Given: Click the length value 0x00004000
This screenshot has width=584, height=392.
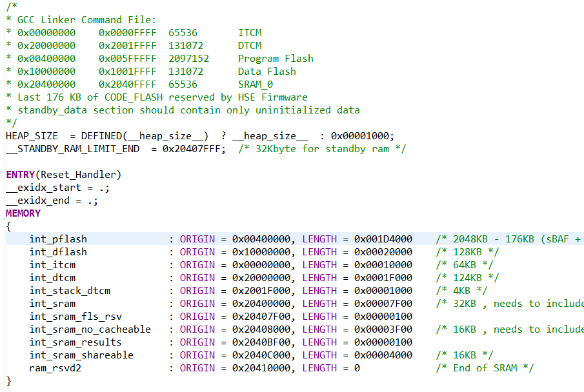Looking at the screenshot, I should click(383, 355).
